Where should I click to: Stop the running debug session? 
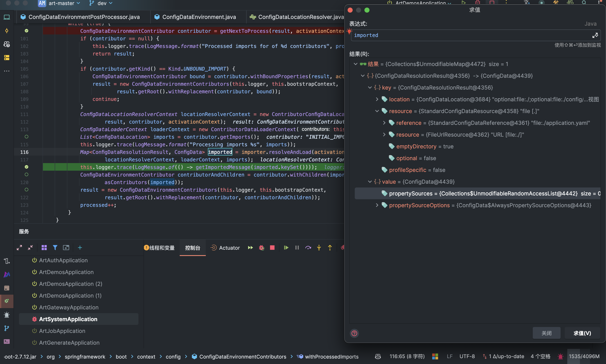[x=272, y=248]
